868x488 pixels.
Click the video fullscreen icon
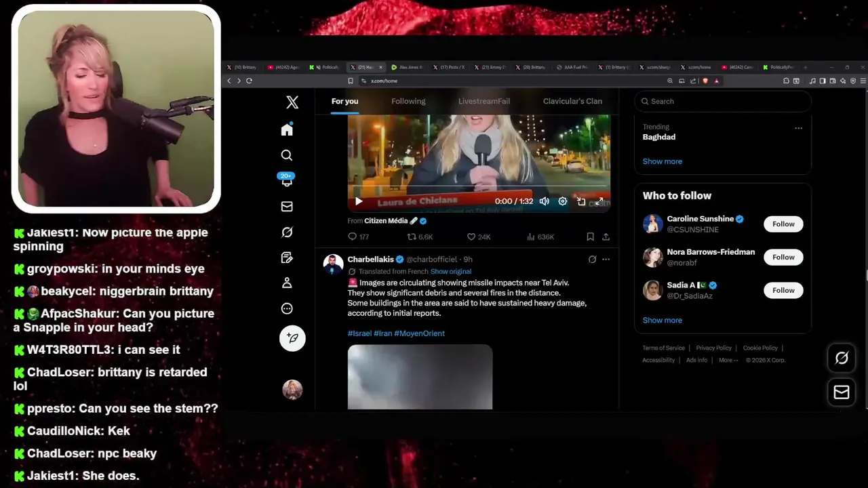coord(599,201)
